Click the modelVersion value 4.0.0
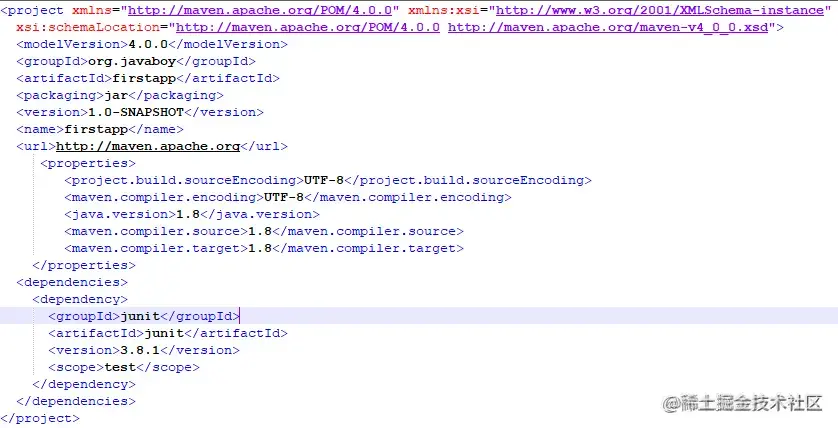The height and width of the screenshot is (428, 838). pos(148,44)
